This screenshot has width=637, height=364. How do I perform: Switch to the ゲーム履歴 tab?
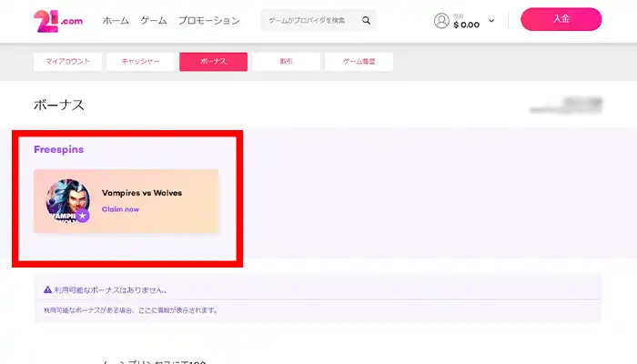click(359, 62)
